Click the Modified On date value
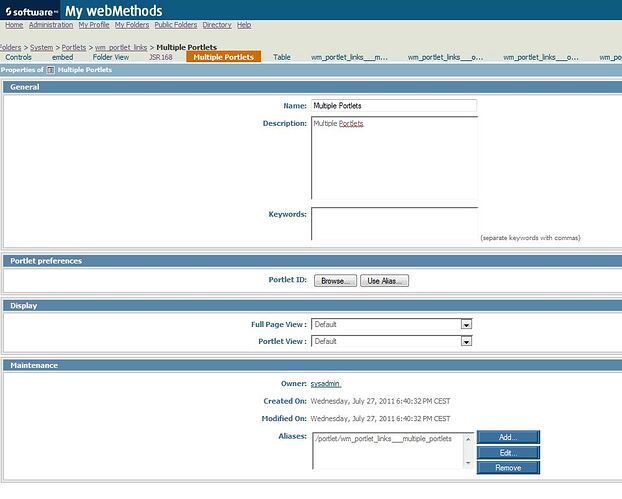622x499 pixels. 380,418
